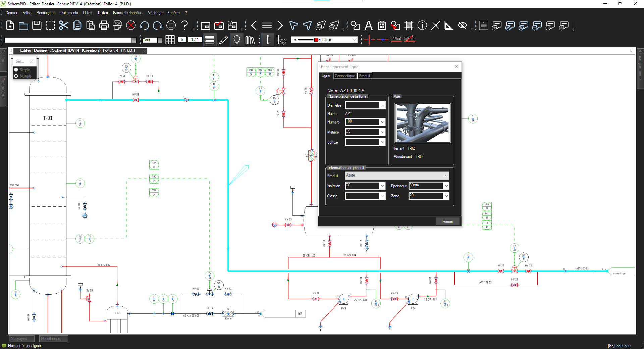Viewport: 644px width, 349px height.
Task: Open the Folios menu
Action: (x=27, y=13)
